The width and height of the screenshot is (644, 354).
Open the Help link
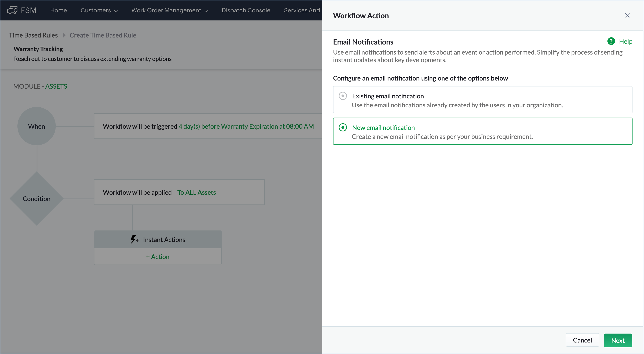[x=625, y=41]
